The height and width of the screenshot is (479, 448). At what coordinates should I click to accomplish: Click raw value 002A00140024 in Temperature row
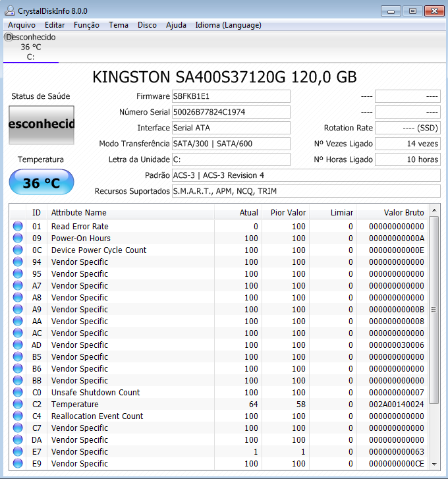(x=397, y=404)
